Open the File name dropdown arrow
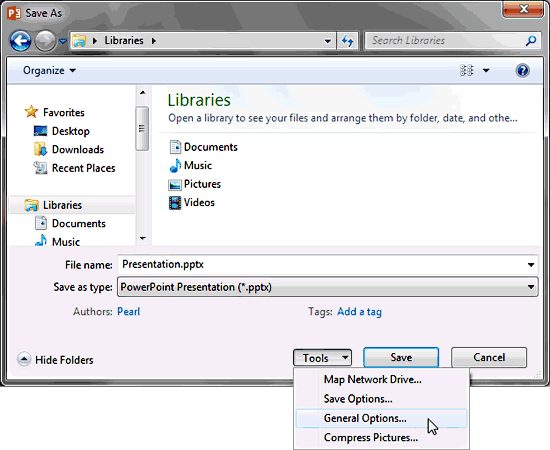The height and width of the screenshot is (450, 550). coord(531,265)
